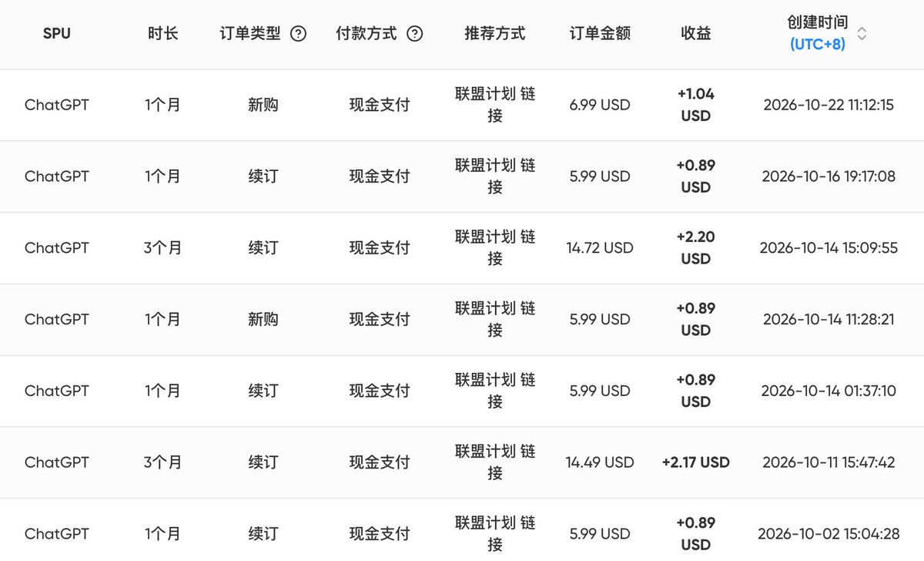Image resolution: width=924 pixels, height=561 pixels.
Task: Select the +1.04 USD earnings cell
Action: point(696,105)
